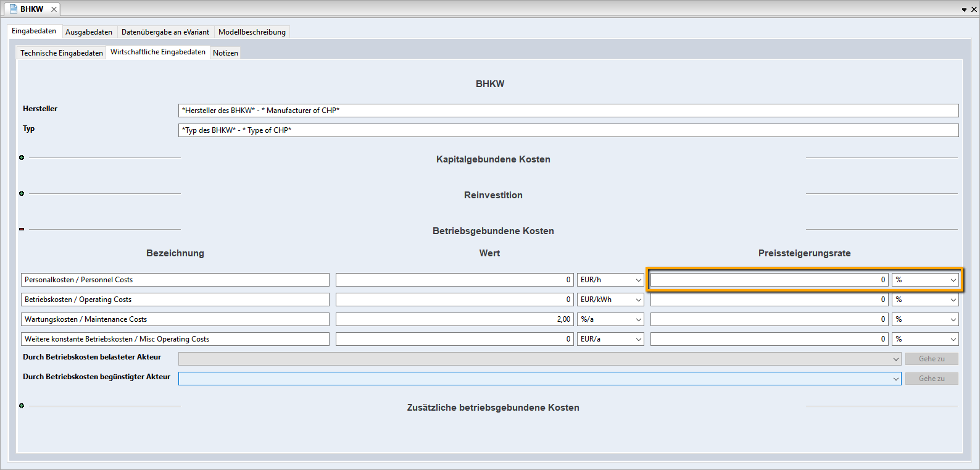
Task: Open the Notizen subtab
Action: (225, 53)
